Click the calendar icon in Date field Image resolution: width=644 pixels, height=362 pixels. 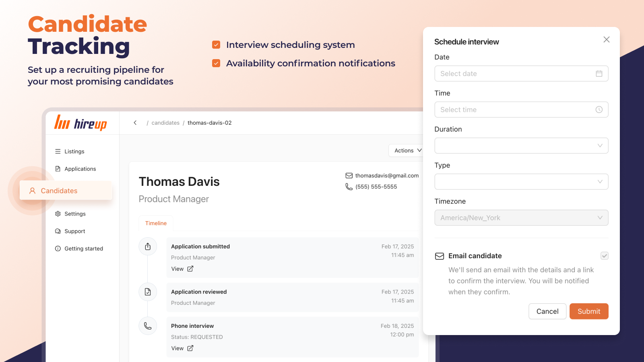point(599,74)
